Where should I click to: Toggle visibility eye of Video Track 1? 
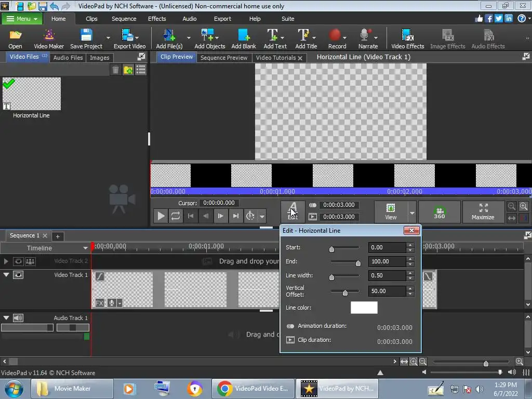tap(18, 275)
